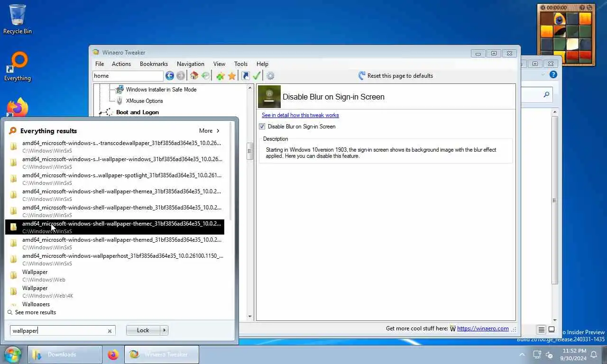
Task: Click the search magnifier in background window
Action: [546, 95]
